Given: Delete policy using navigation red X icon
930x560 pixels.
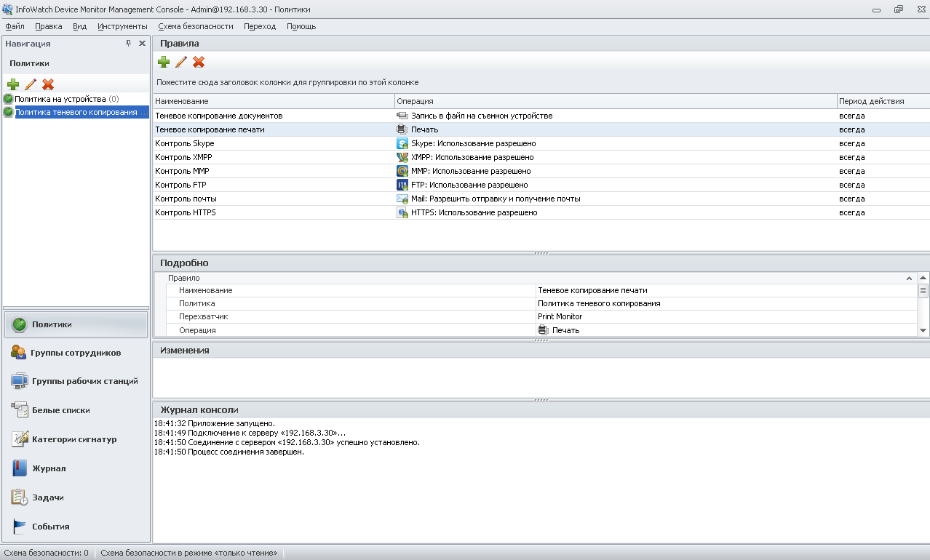Looking at the screenshot, I should click(48, 84).
